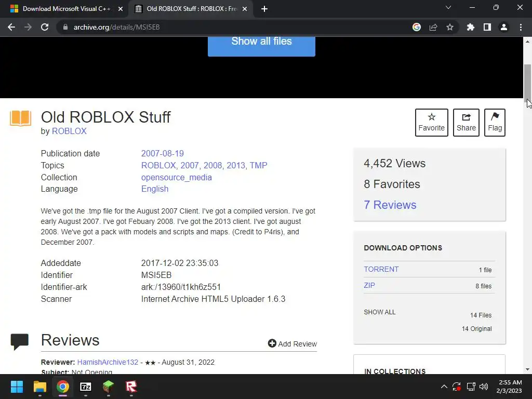The height and width of the screenshot is (399, 532).
Task: Click the site lock icon
Action: tap(65, 27)
